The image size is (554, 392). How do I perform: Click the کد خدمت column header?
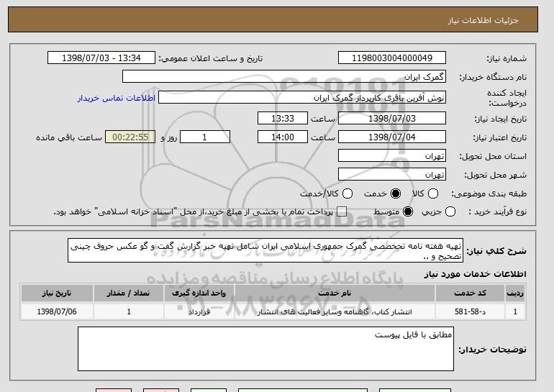click(x=470, y=293)
